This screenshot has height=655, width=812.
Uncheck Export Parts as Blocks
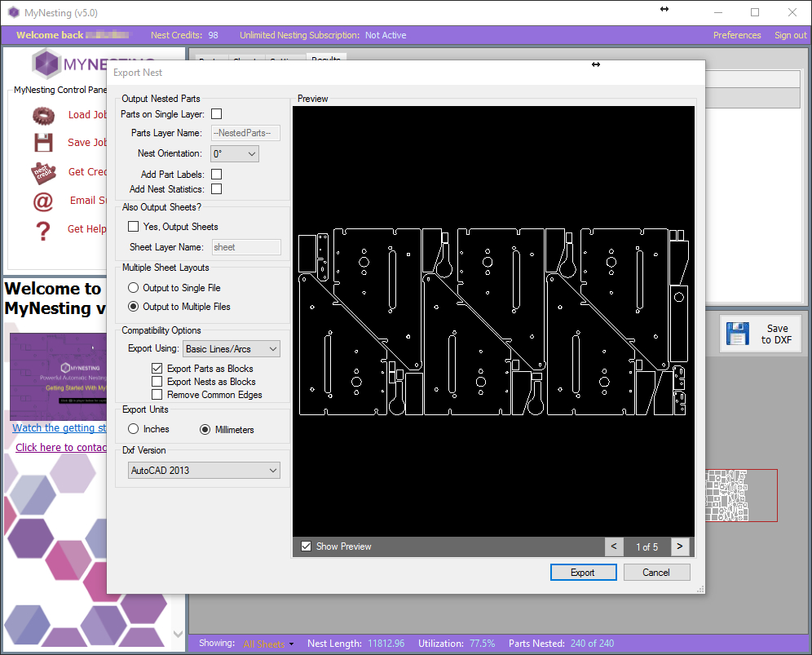point(155,368)
